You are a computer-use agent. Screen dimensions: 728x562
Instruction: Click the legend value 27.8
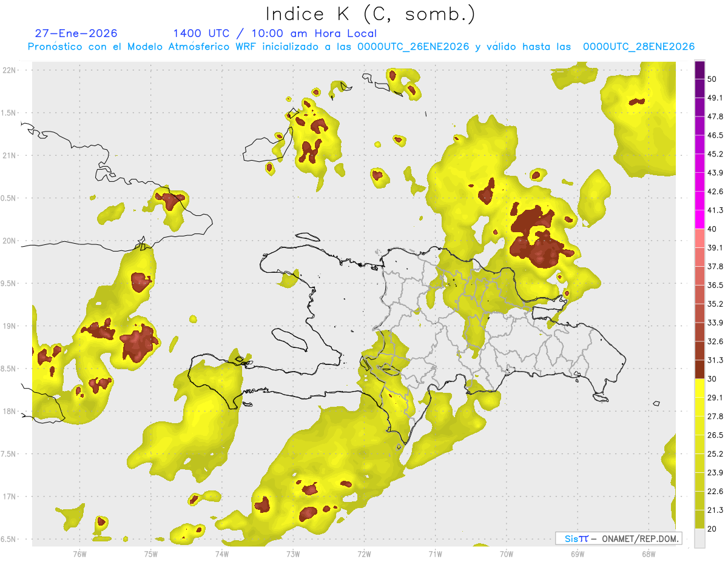click(x=716, y=416)
